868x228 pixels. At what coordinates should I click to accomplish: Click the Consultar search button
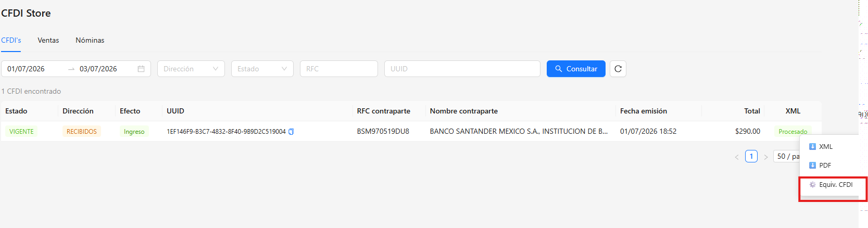[x=576, y=69]
